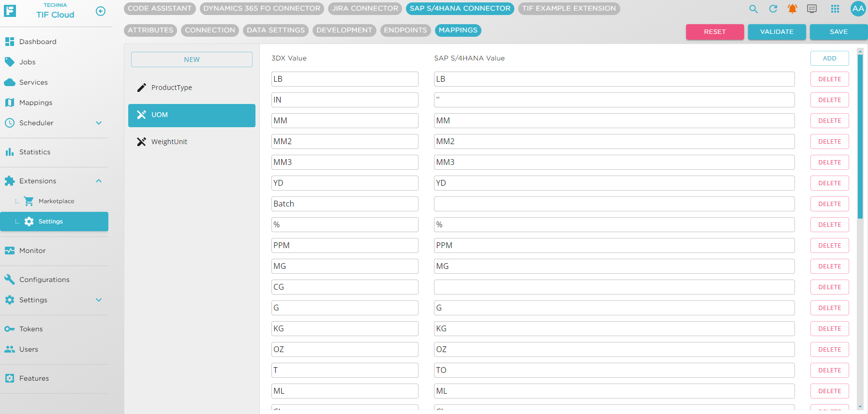Delete the Batch mapping row
Viewport: 868px width, 414px height.
pos(829,204)
